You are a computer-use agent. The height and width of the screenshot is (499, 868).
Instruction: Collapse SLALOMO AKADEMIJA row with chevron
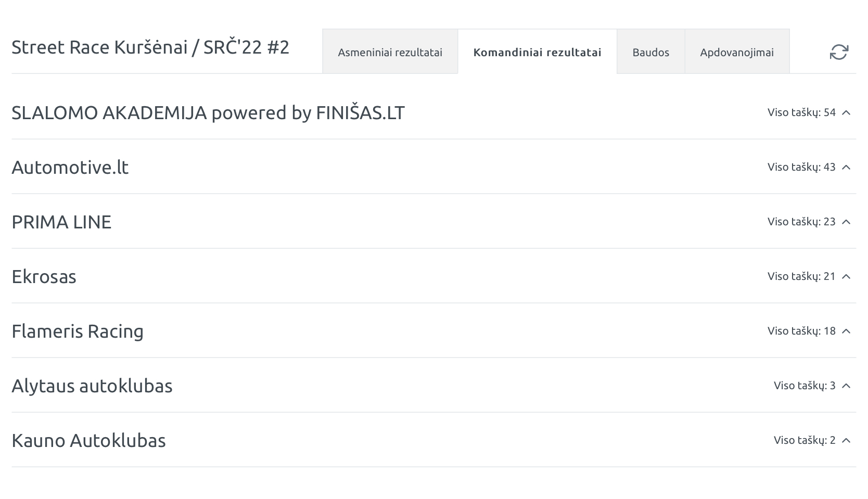[846, 112]
